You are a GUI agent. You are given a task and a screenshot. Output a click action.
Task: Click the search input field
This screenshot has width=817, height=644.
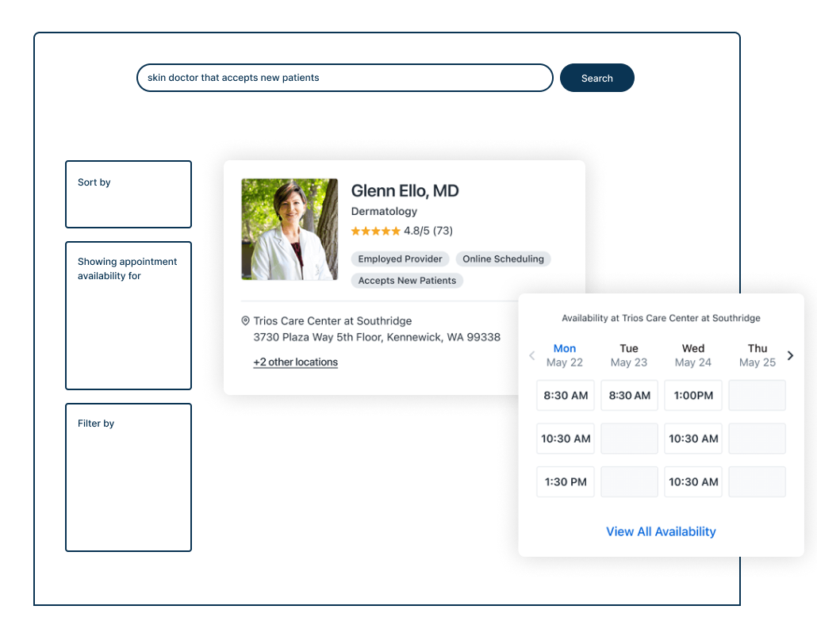tap(344, 78)
